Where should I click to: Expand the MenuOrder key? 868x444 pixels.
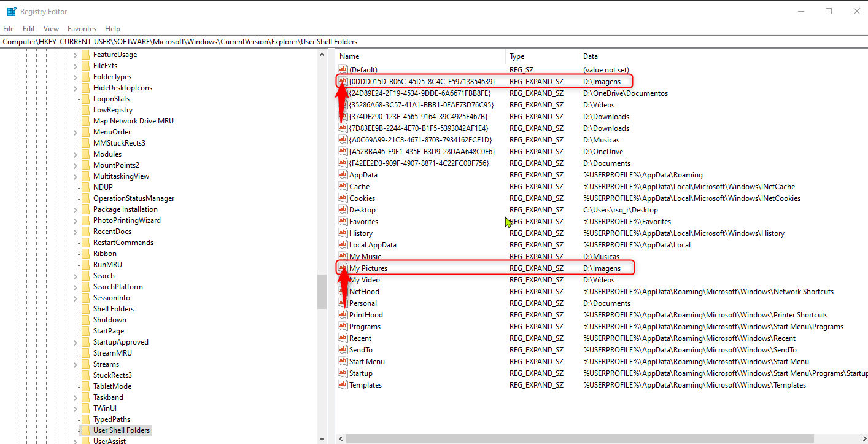tap(75, 132)
